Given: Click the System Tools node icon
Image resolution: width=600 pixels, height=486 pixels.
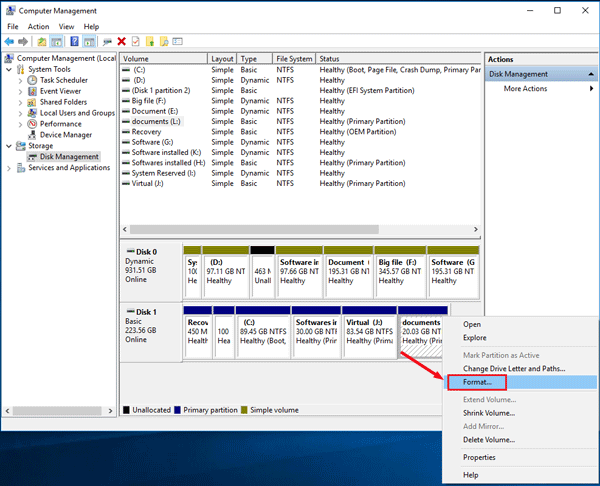Looking at the screenshot, I should 21,69.
